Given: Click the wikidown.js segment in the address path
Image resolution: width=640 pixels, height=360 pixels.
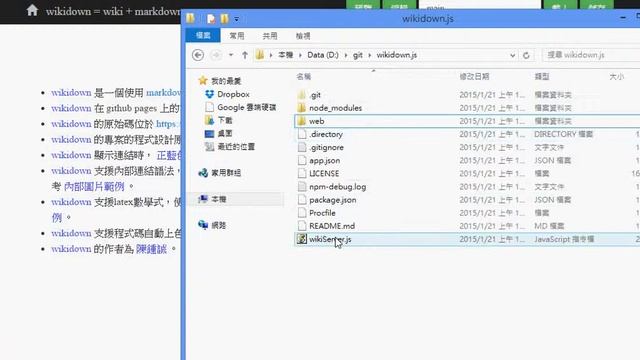Looking at the screenshot, I should click(x=396, y=55).
